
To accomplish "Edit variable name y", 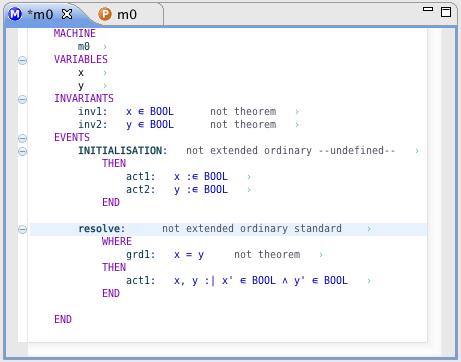I will (81, 86).
